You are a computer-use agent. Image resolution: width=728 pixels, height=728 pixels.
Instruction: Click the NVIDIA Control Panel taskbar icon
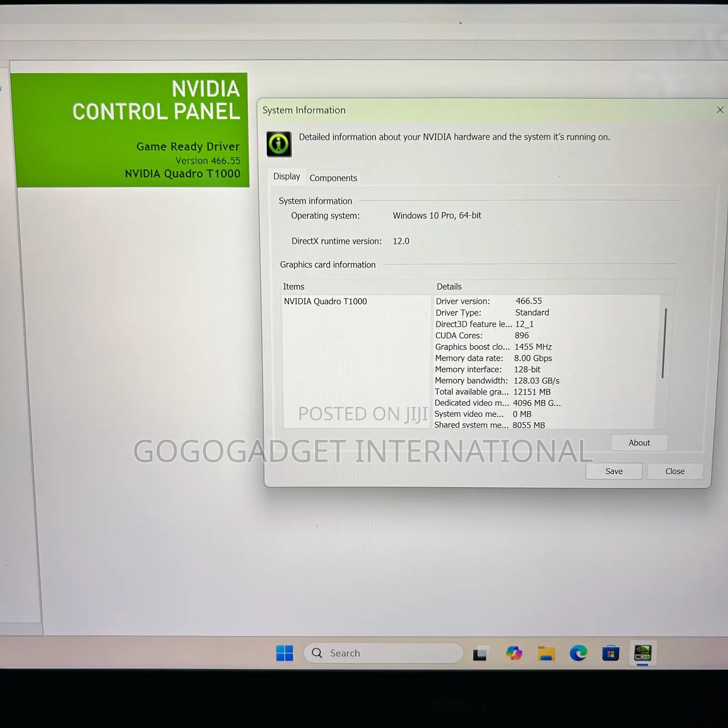coord(643,653)
